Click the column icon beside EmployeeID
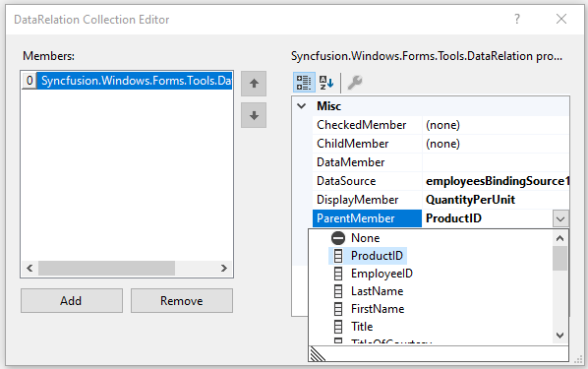 pos(338,274)
